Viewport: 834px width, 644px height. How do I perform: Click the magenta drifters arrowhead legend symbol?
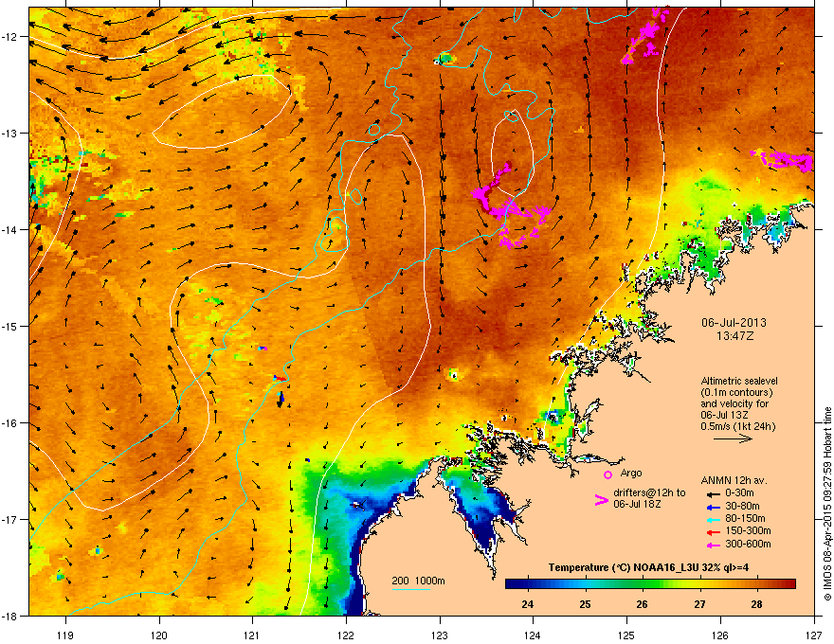click(601, 499)
